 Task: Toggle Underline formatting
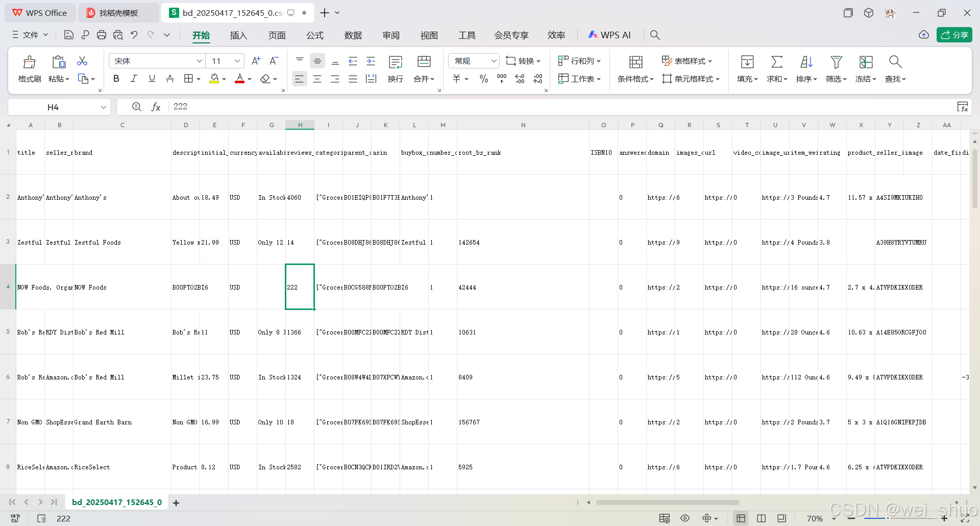pyautogui.click(x=152, y=79)
